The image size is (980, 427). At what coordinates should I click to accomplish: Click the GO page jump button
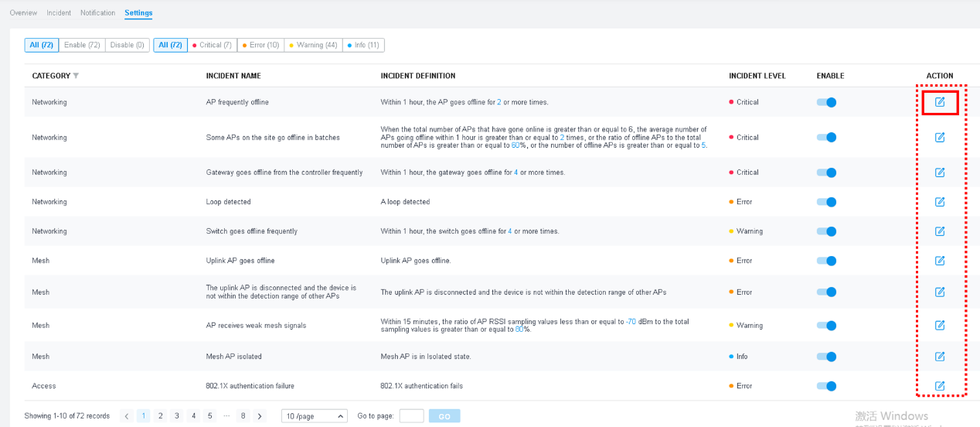click(x=444, y=416)
